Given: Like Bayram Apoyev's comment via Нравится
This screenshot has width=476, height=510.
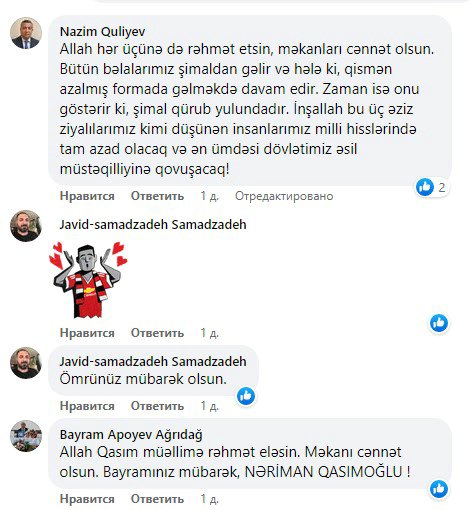Looking at the screenshot, I should (87, 499).
